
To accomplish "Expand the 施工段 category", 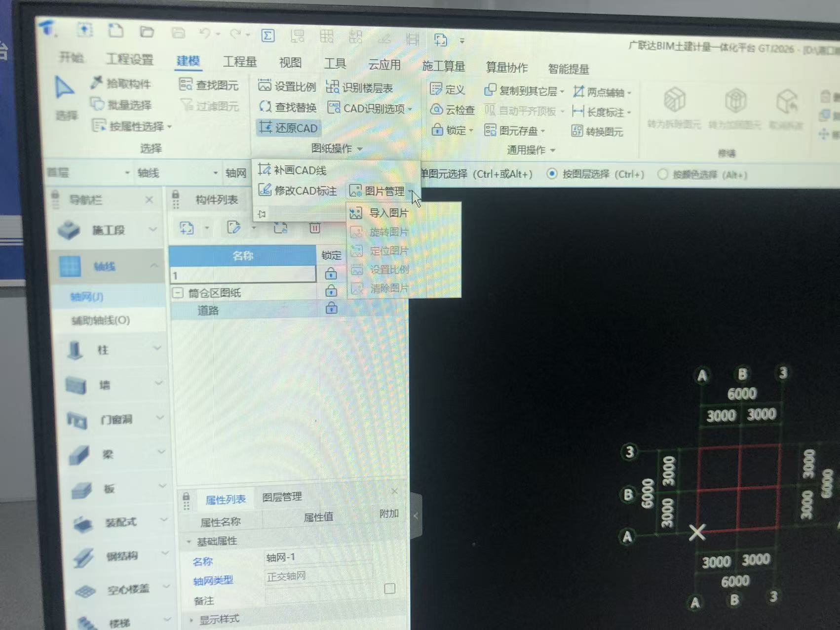I will [153, 229].
